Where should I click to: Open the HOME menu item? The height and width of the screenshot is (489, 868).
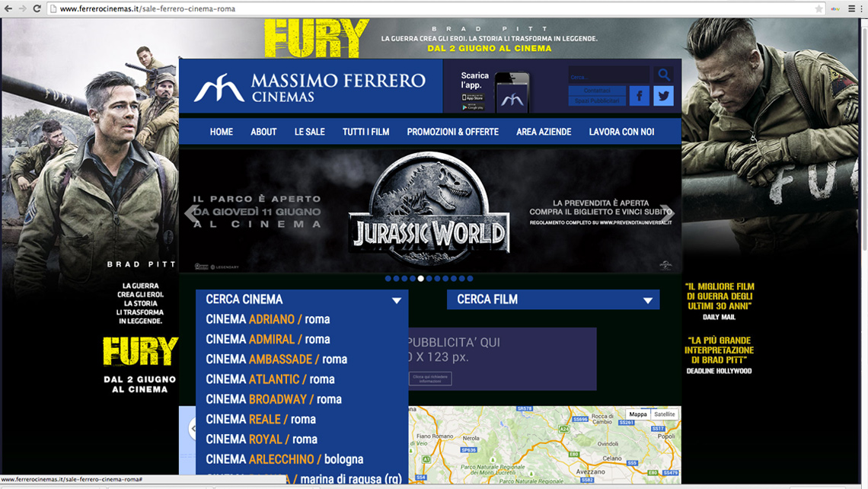(222, 132)
